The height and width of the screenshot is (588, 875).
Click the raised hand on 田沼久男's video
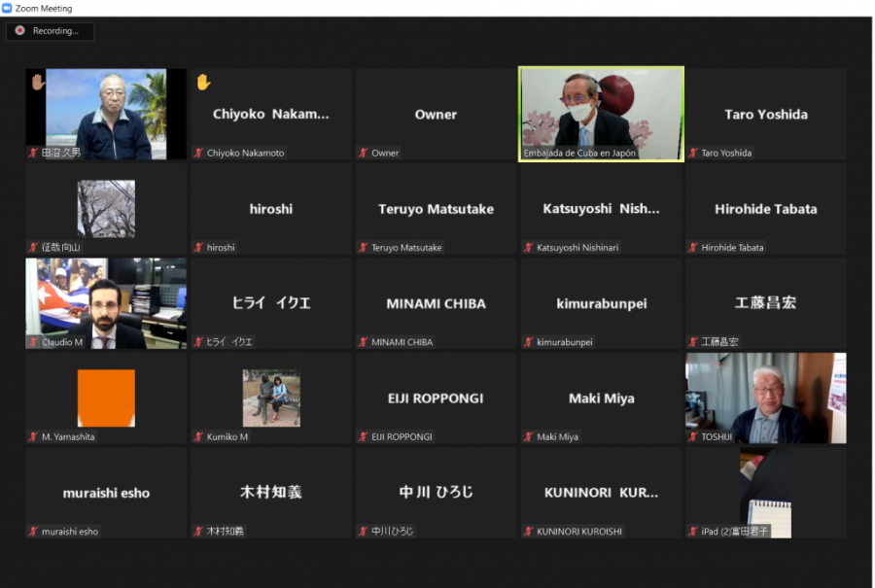click(x=38, y=83)
